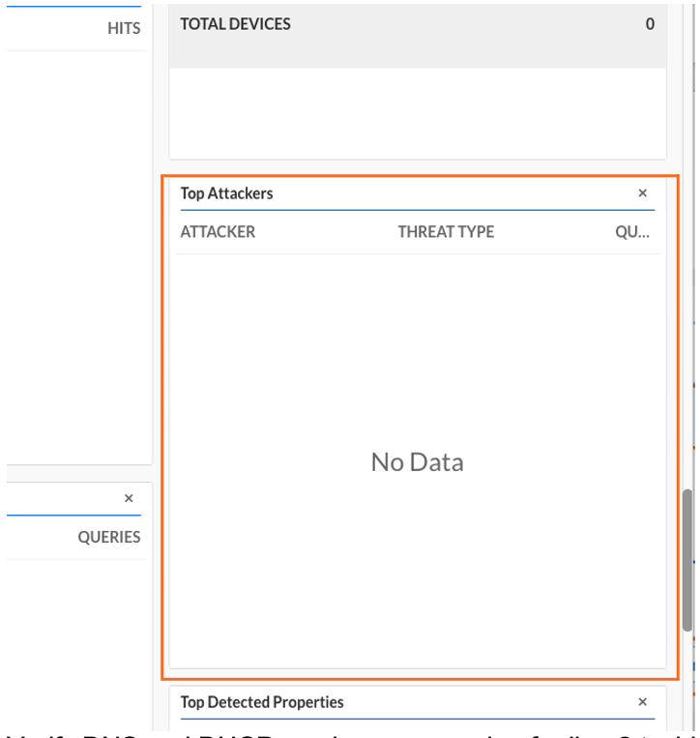Click the total devices count of 0
The image size is (700, 738).
pyautogui.click(x=650, y=25)
